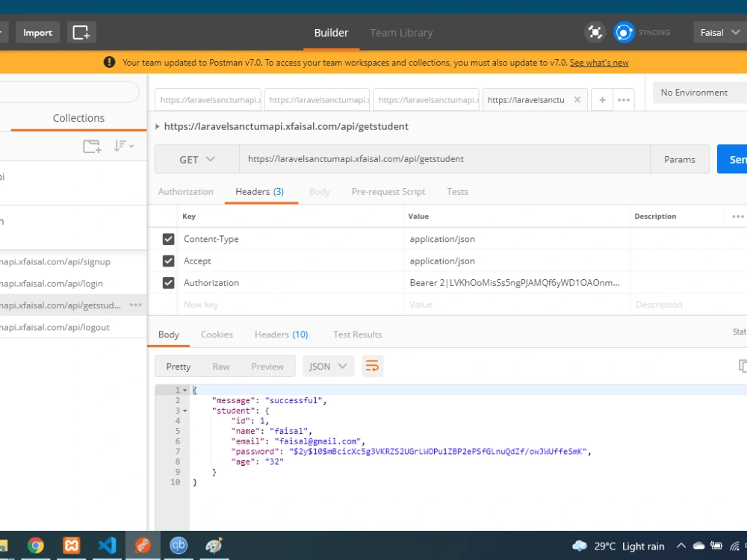Open the tab options ellipsis menu
Image resolution: width=747 pixels, height=560 pixels.
click(624, 99)
